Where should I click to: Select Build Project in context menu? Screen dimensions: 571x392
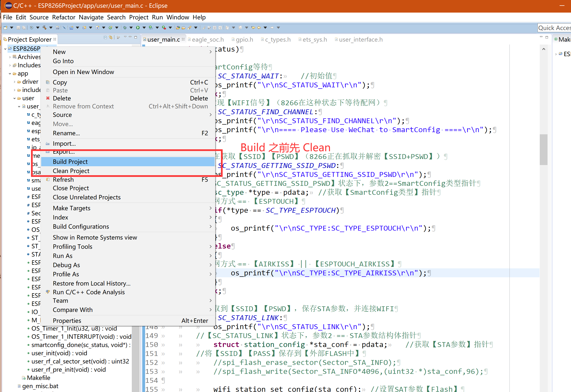70,162
